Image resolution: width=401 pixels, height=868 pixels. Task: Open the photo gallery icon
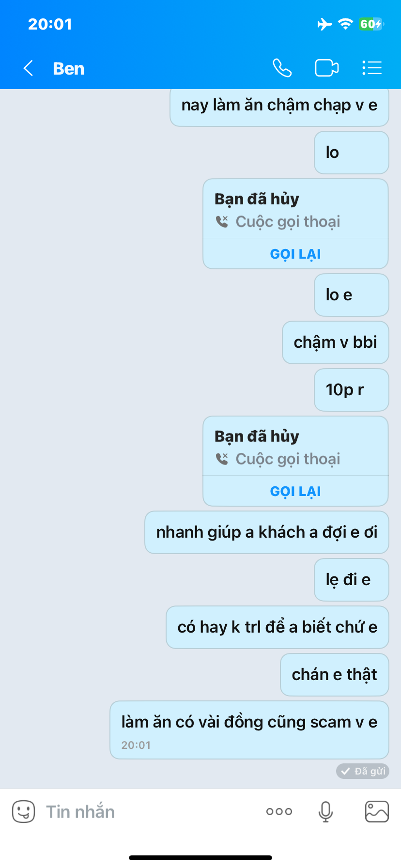(377, 811)
